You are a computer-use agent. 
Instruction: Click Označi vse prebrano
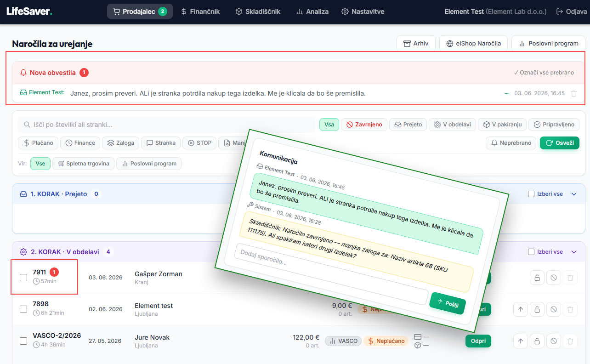pyautogui.click(x=544, y=73)
